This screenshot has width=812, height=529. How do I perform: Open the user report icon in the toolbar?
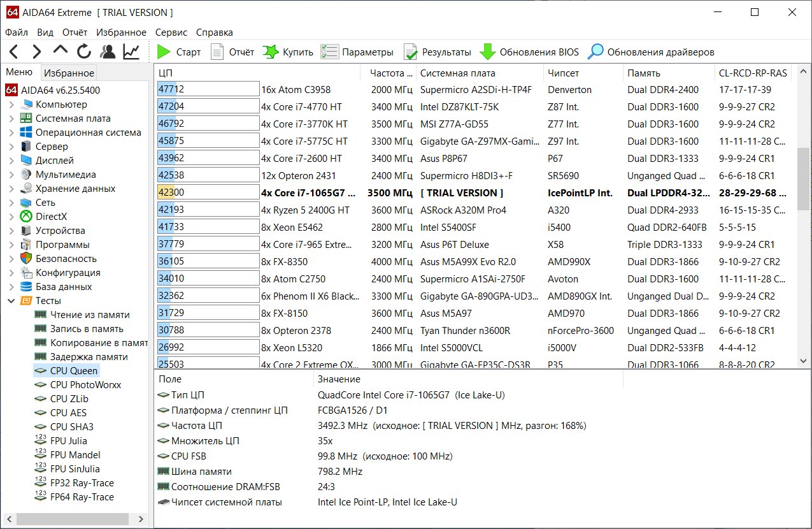pos(108,52)
